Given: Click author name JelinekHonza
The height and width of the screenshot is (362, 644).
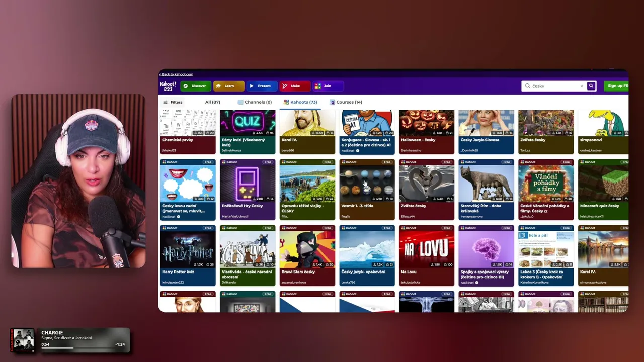Looking at the screenshot, I should [232, 150].
